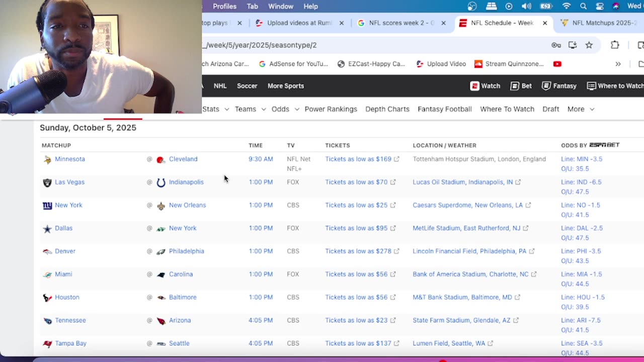
Task: Click the Philadelphia Eagles logo
Action: click(x=161, y=251)
